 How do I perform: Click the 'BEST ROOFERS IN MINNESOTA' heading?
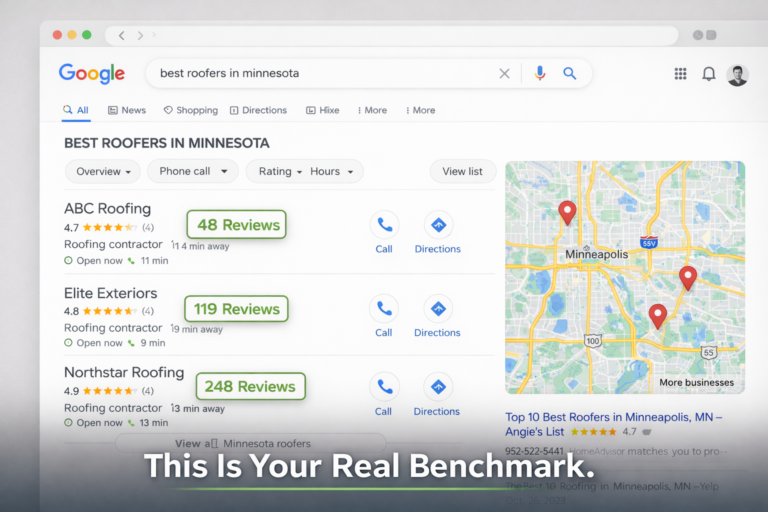click(167, 143)
